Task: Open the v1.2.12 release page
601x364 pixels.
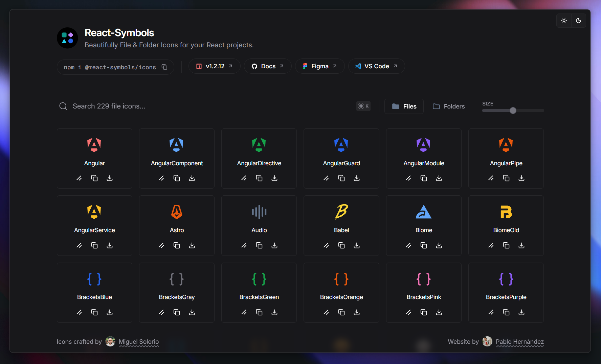Action: point(214,66)
